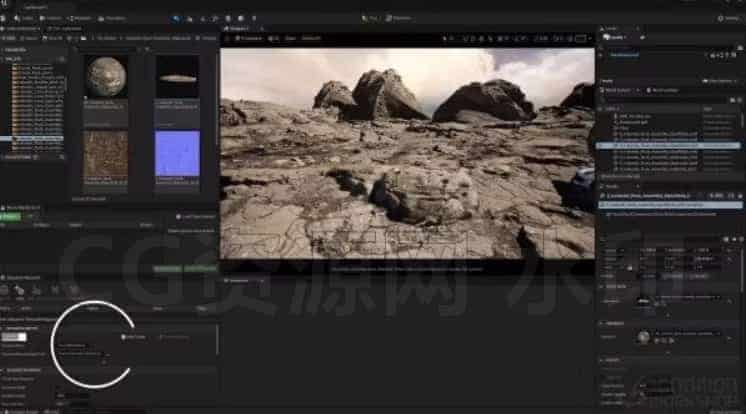Image resolution: width=746 pixels, height=414 pixels.
Task: Click the Outliner list vertical scrollbar
Action: (742, 119)
